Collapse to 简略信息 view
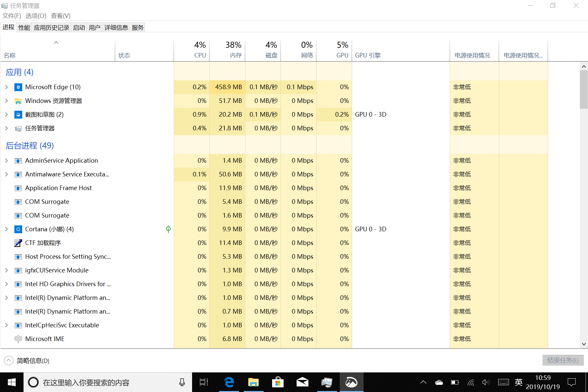The width and height of the screenshot is (588, 392). click(27, 361)
